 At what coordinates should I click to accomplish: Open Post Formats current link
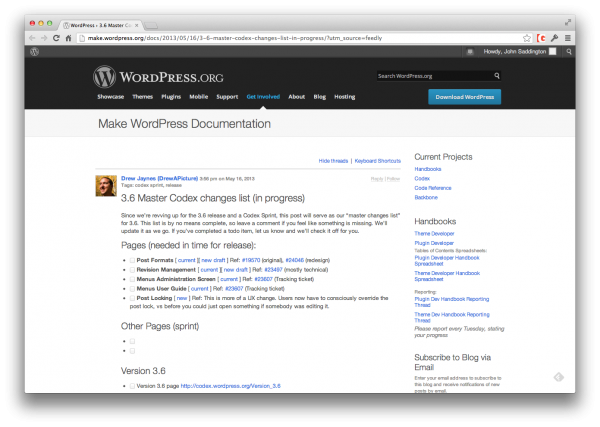(187, 260)
